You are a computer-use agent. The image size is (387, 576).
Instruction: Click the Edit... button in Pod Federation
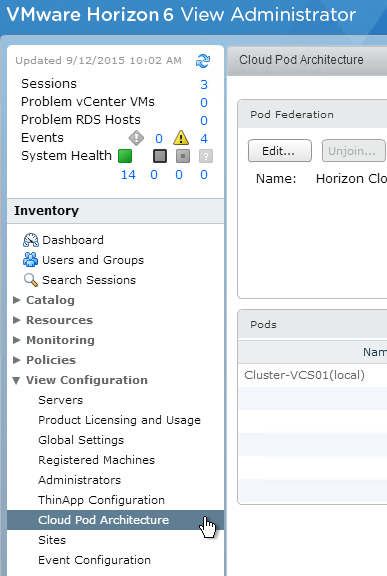tap(280, 151)
